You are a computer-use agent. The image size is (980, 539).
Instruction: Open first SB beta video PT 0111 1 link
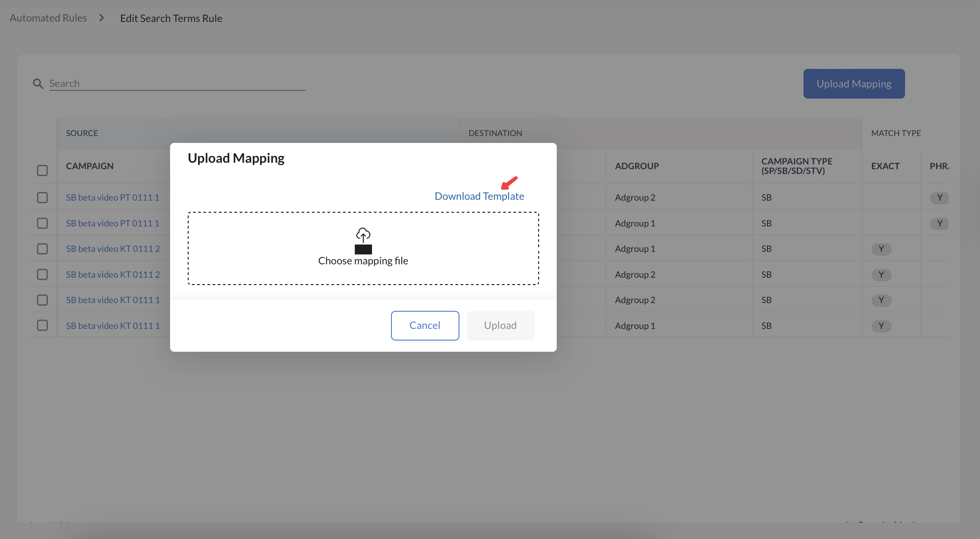click(112, 198)
